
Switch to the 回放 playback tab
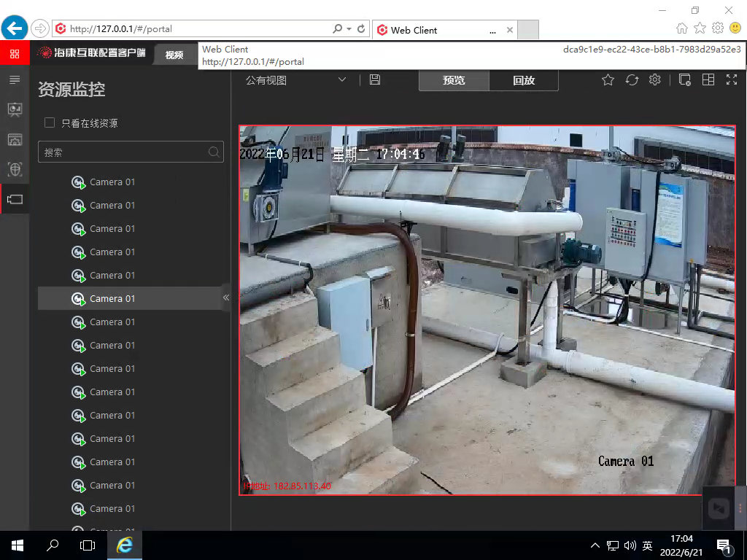524,80
